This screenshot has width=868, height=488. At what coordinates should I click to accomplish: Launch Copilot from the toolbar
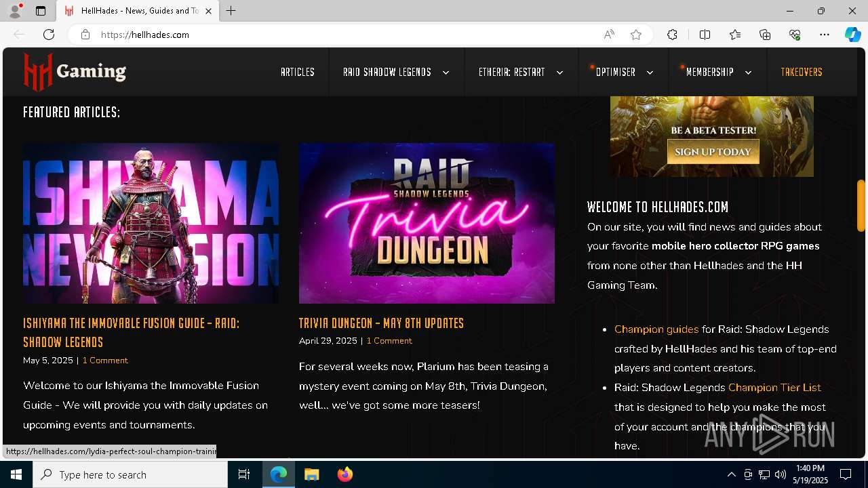click(x=852, y=35)
